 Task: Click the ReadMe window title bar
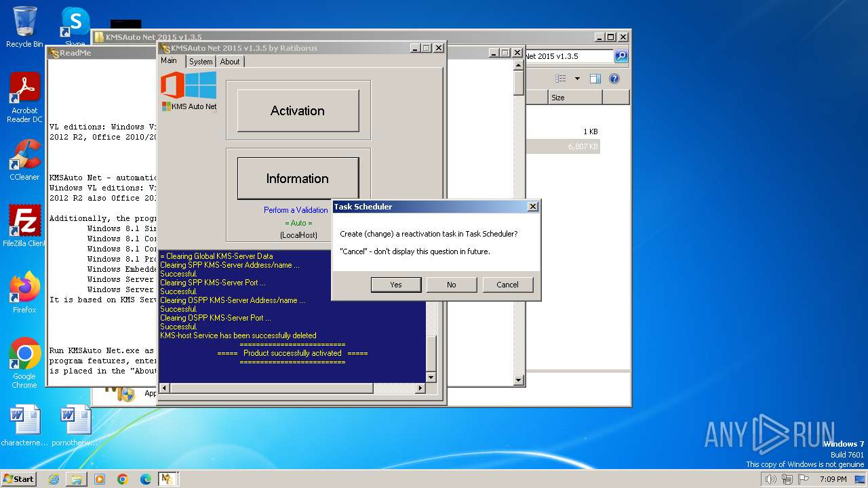102,53
